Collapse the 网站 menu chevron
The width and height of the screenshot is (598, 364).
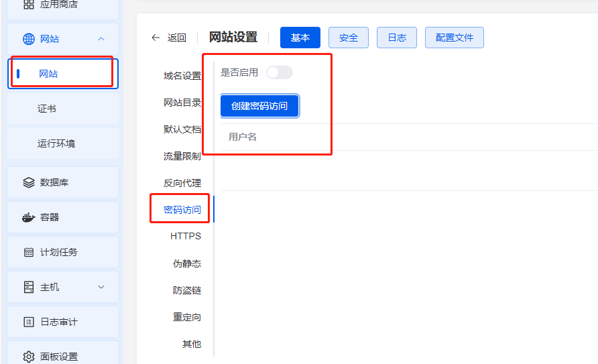click(x=101, y=39)
